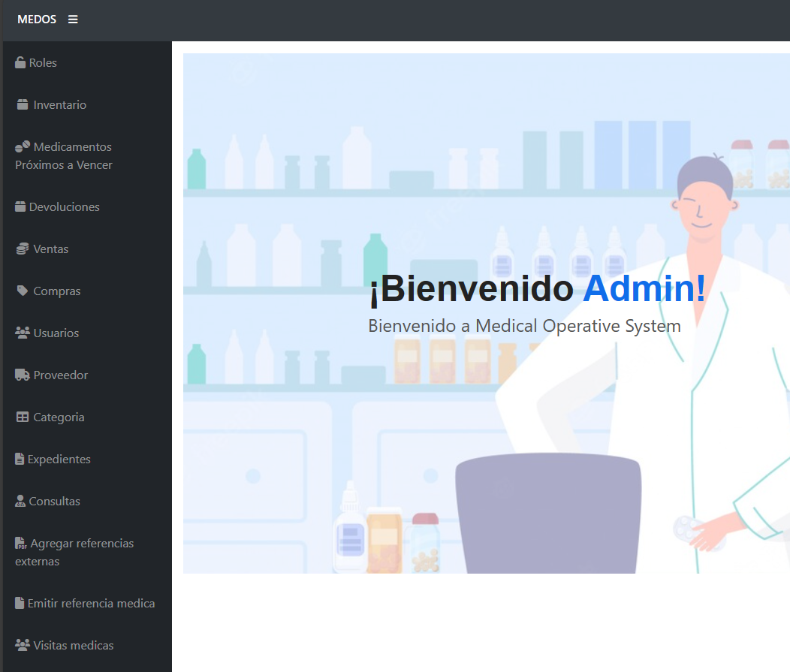Click the Medical Operative System subtitle

(x=524, y=326)
